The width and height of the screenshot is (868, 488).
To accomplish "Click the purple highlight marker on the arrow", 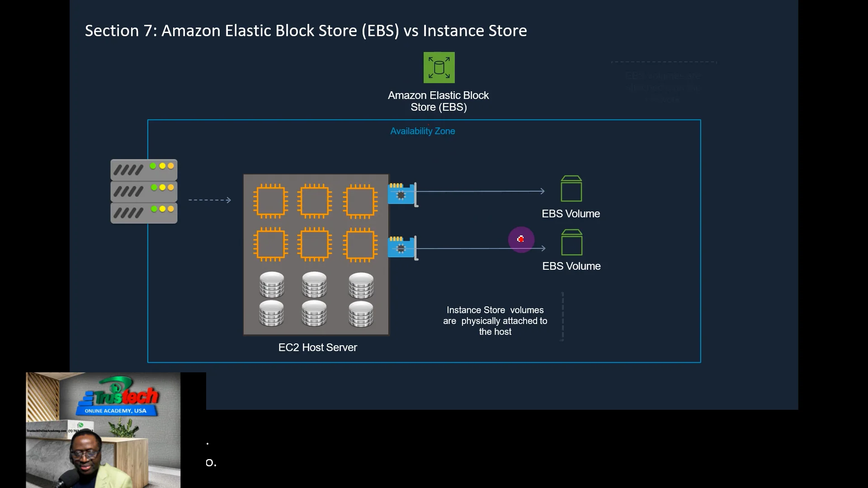I will click(521, 239).
